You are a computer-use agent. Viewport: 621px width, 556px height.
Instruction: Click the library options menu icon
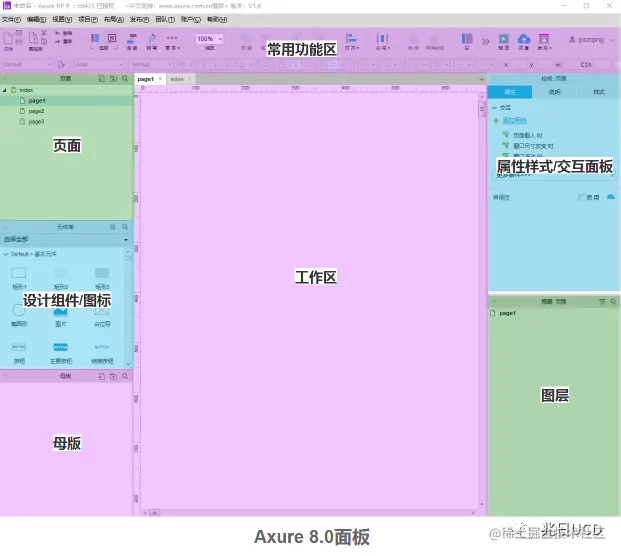(113, 227)
